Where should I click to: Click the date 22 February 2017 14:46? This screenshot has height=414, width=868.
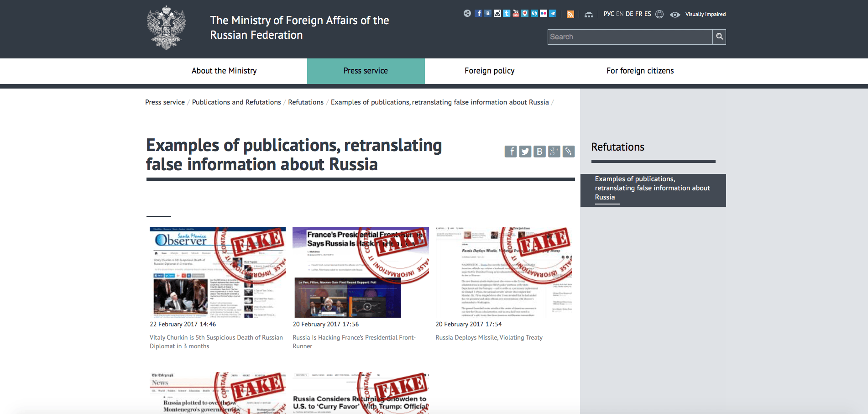pos(183,324)
